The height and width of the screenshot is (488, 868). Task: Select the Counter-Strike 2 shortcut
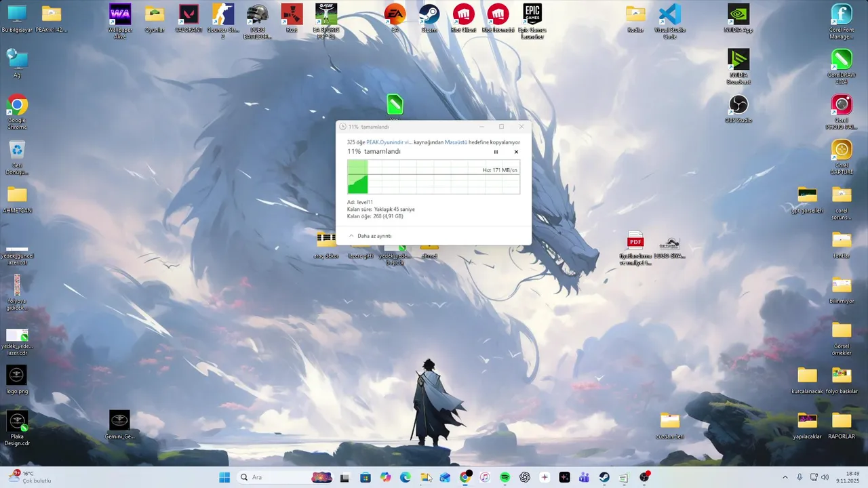[x=223, y=22]
